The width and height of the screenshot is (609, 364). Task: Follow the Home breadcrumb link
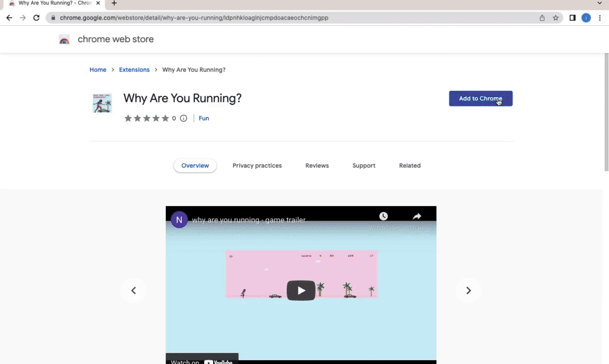click(x=98, y=70)
